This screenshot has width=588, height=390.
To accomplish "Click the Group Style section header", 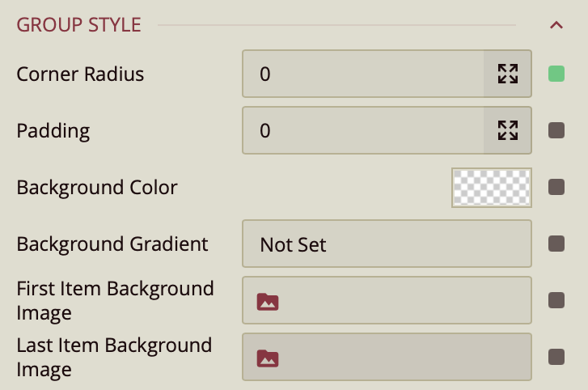I will [x=79, y=25].
